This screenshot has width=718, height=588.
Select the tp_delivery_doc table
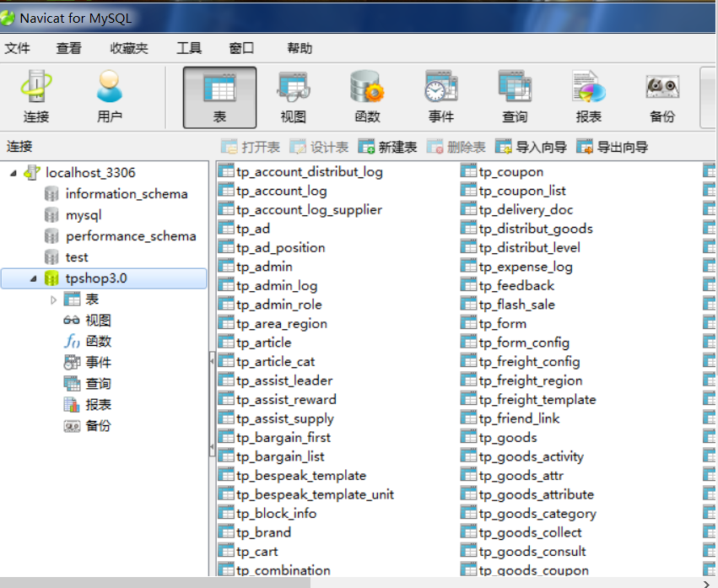526,210
